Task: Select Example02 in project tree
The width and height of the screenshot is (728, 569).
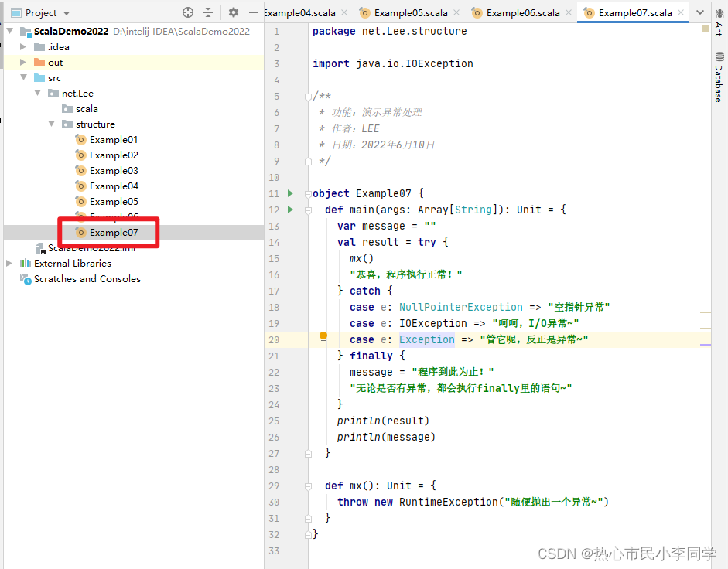Action: click(x=114, y=155)
